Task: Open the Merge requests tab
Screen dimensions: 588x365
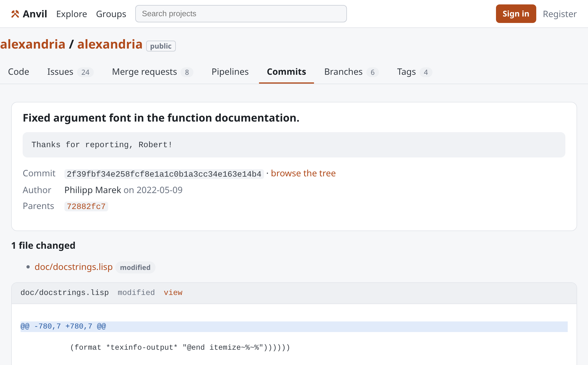Action: coord(152,72)
